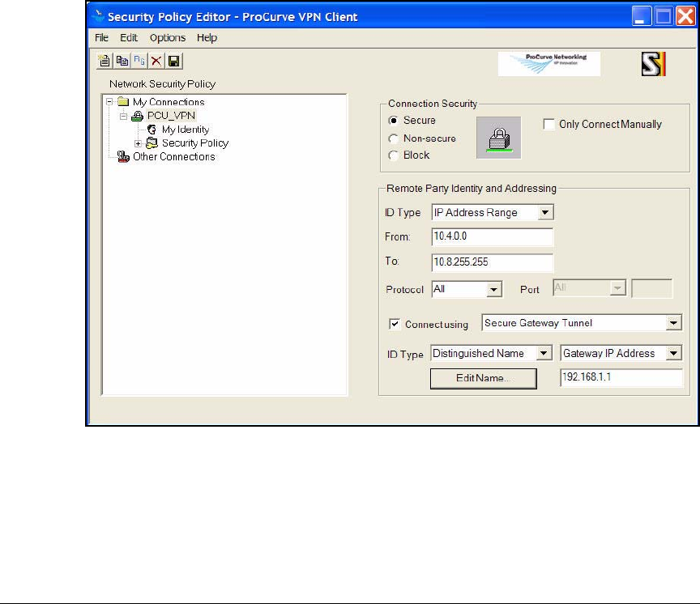The image size is (700, 604).
Task: Click the red X Delete toolbar icon
Action: (x=156, y=61)
